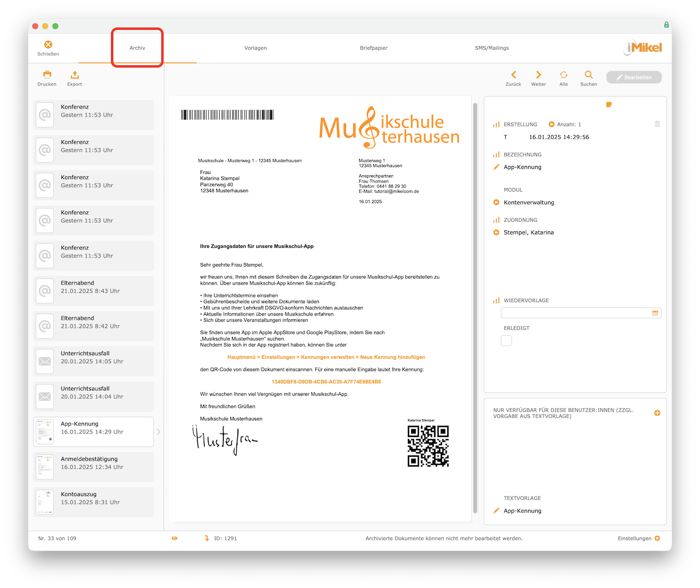Image resolution: width=700 pixels, height=588 pixels.
Task: Click the lock icon in title bar
Action: [666, 25]
